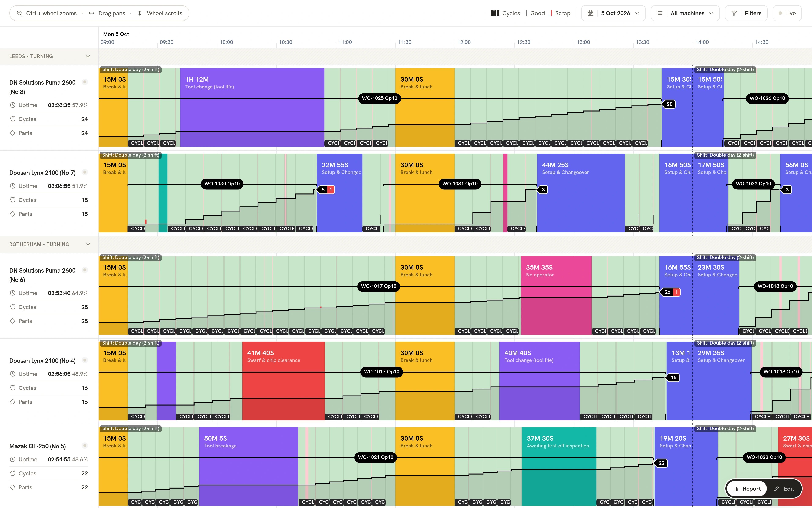Click the Cycles icon for Mazak QT-250 (No 5)

[12, 473]
